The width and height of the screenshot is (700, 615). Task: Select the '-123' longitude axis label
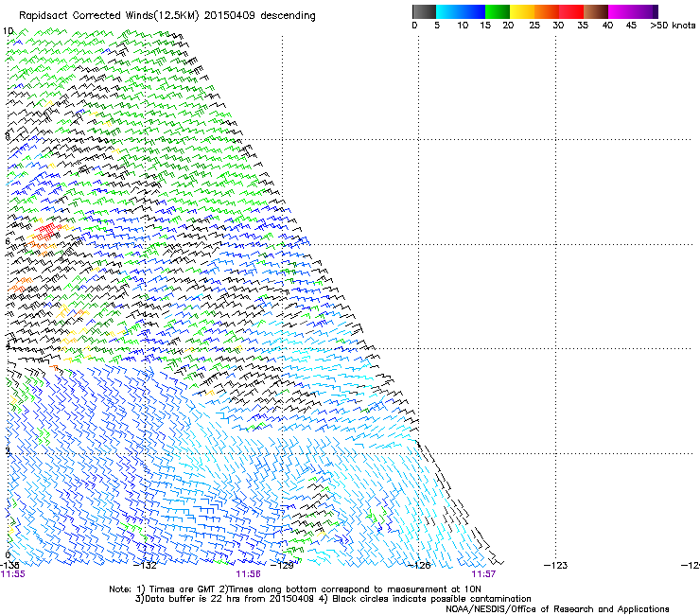click(x=556, y=566)
